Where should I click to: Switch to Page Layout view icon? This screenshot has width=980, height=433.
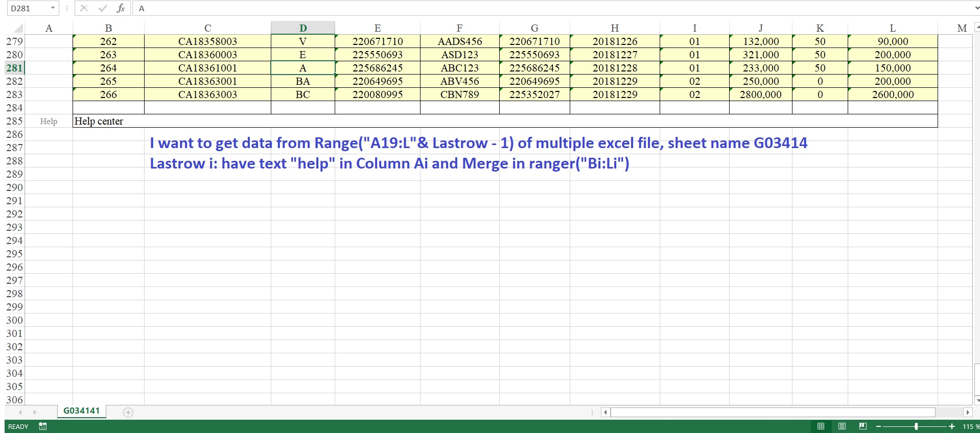tap(842, 426)
